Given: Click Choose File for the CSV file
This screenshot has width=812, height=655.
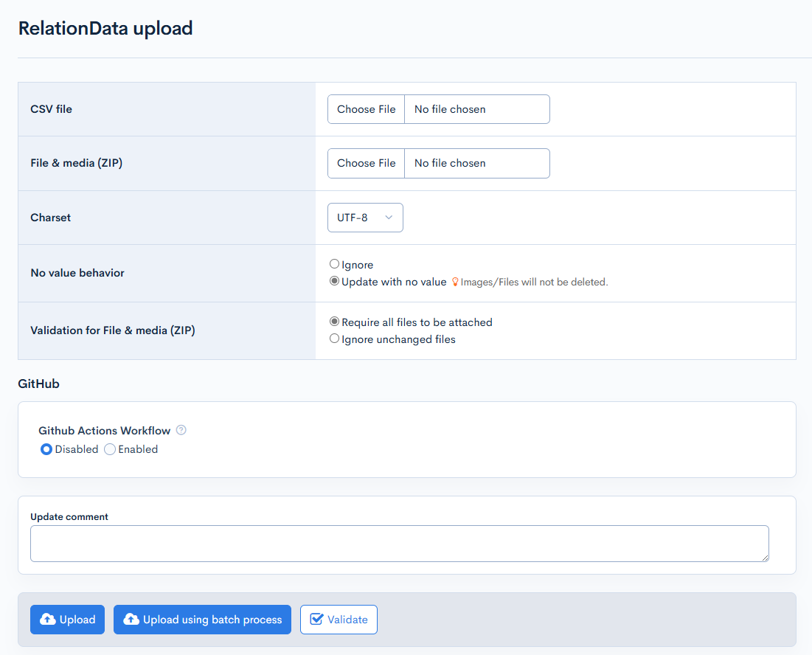Looking at the screenshot, I should tap(366, 108).
